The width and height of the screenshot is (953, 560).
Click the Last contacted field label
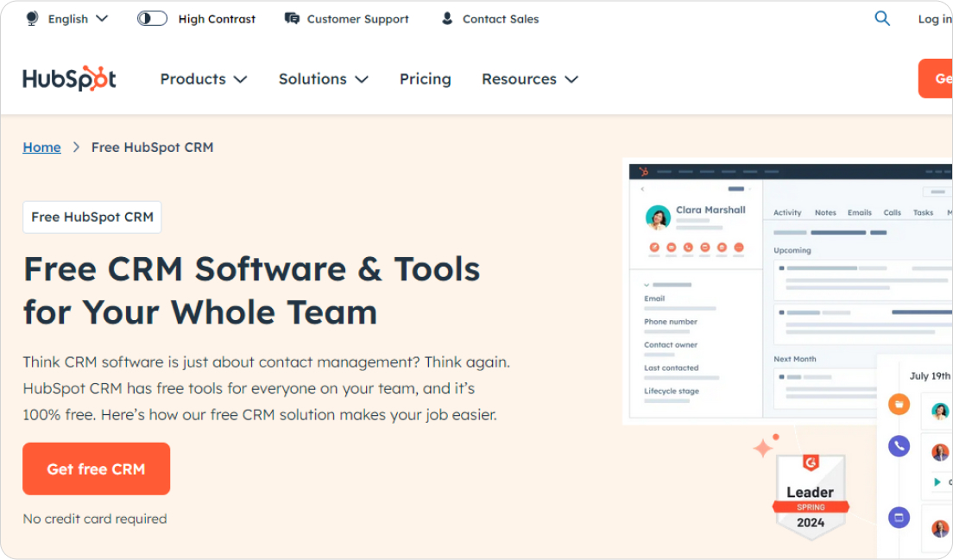coord(671,368)
